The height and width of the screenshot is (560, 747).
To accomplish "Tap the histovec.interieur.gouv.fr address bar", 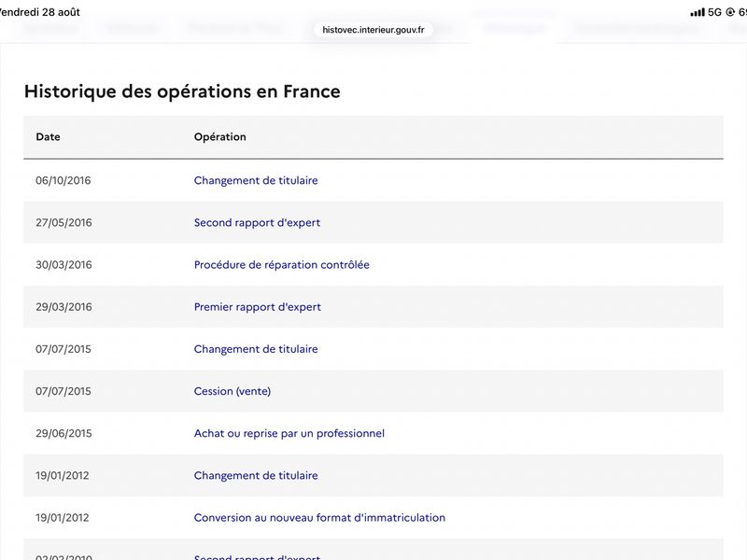I will [373, 30].
